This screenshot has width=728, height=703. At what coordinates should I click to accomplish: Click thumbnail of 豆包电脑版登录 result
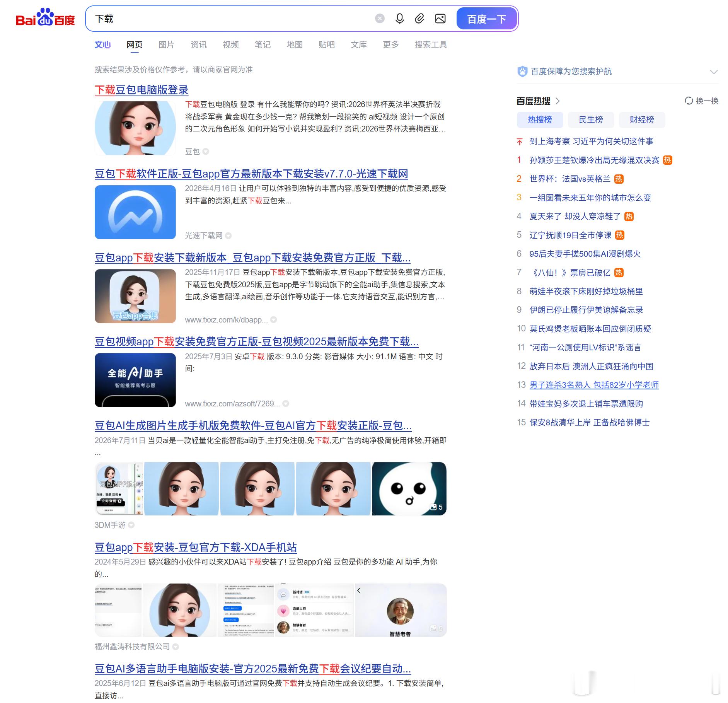tap(135, 128)
